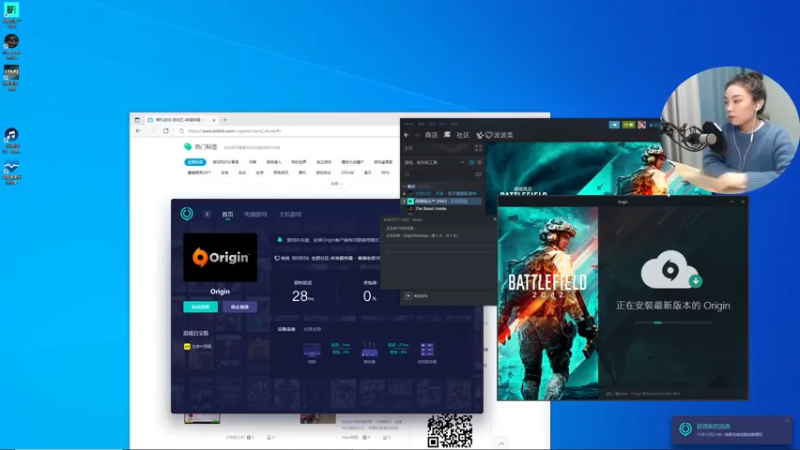
Task: Switch to the 首页 tab in accelerator
Action: click(x=228, y=214)
